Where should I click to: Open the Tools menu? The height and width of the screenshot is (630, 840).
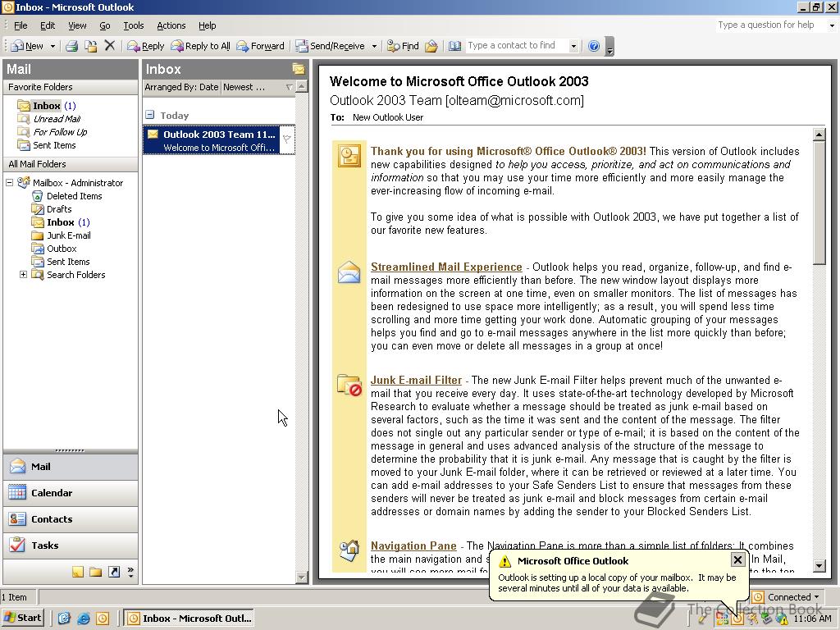click(x=134, y=25)
